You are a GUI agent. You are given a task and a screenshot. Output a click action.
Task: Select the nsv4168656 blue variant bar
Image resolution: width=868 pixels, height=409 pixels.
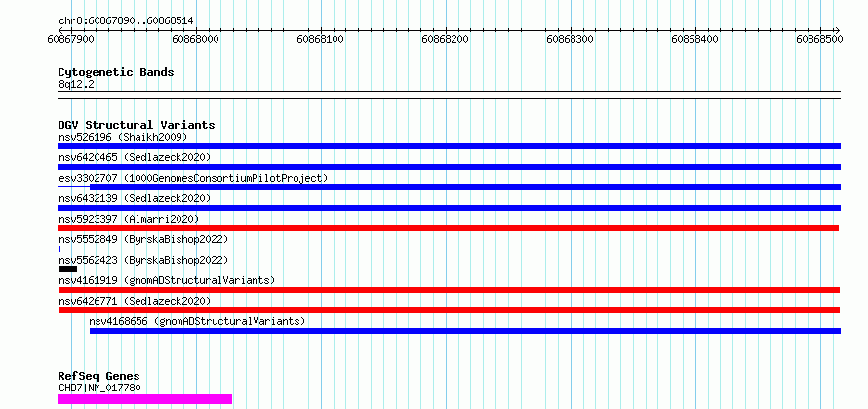coord(465,331)
